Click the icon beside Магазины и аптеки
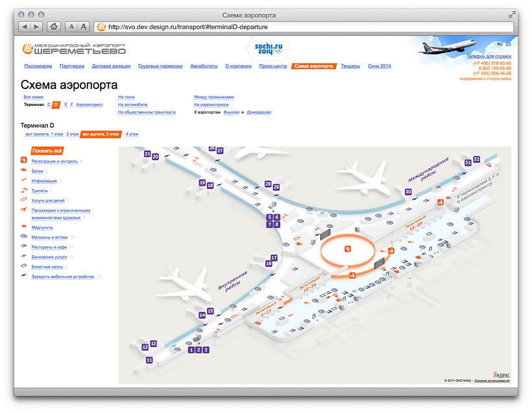This screenshot has width=532, height=413. point(24,236)
